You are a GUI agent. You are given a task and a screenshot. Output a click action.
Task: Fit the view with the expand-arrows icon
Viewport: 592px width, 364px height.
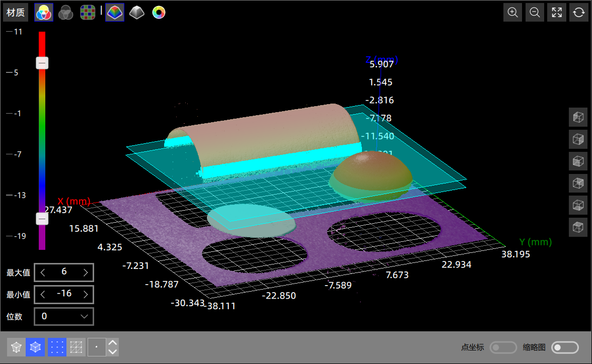557,13
